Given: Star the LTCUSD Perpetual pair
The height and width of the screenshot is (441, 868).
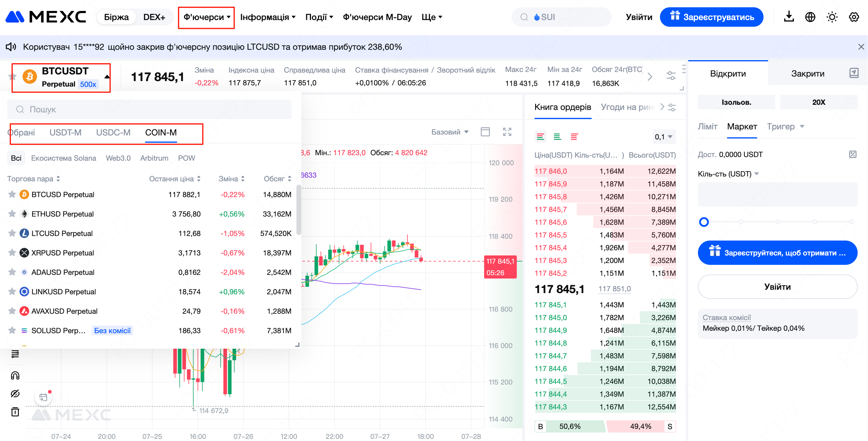Looking at the screenshot, I should tap(12, 233).
